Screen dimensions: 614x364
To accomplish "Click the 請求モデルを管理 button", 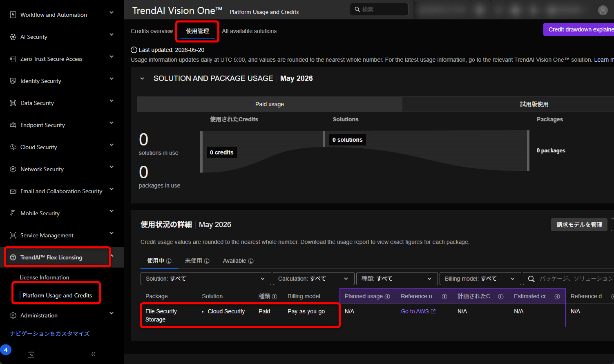I will pyautogui.click(x=579, y=225).
